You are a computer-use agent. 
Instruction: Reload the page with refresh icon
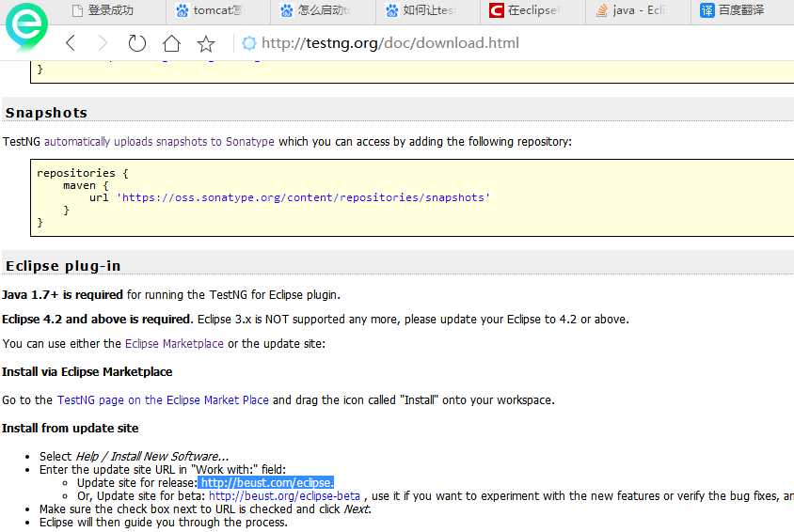point(136,43)
